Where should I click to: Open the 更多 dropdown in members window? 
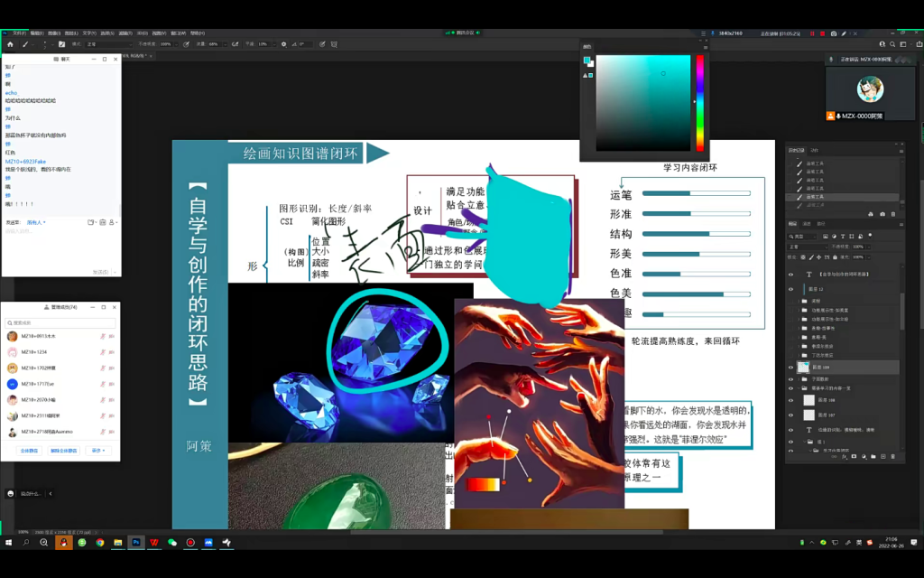97,450
